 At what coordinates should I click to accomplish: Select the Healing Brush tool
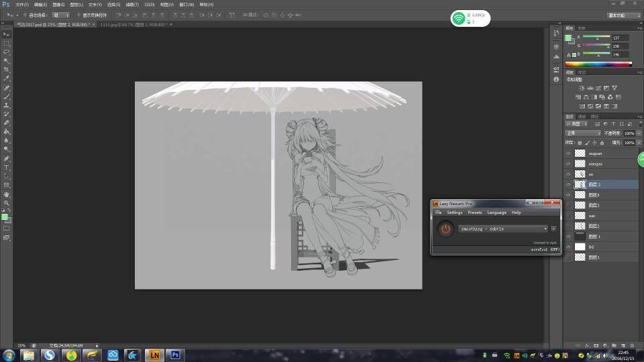(6, 88)
